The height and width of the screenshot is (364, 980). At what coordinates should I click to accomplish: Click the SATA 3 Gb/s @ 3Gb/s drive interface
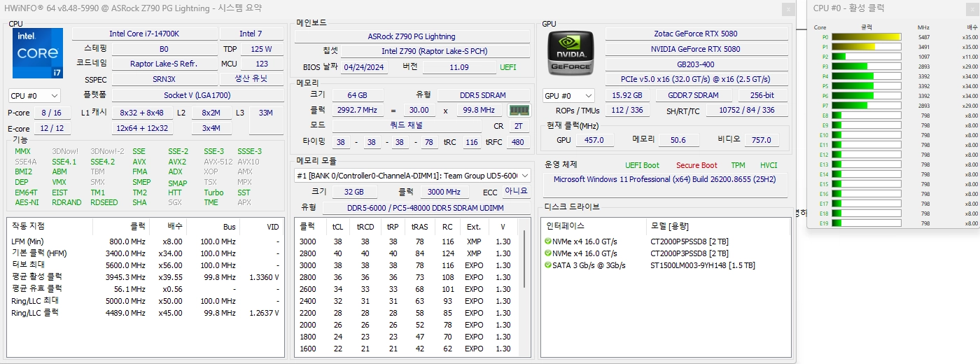tap(589, 265)
